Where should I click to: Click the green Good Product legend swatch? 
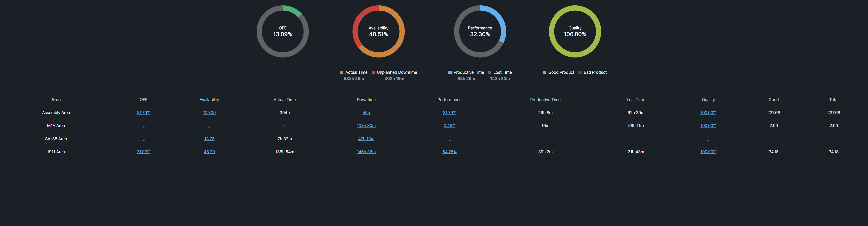[544, 72]
